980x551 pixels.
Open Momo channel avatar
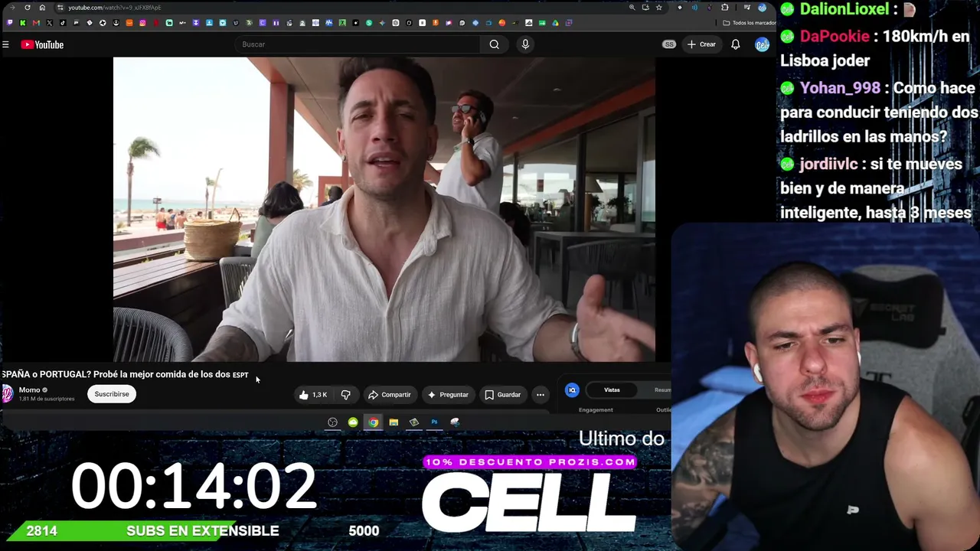8,394
